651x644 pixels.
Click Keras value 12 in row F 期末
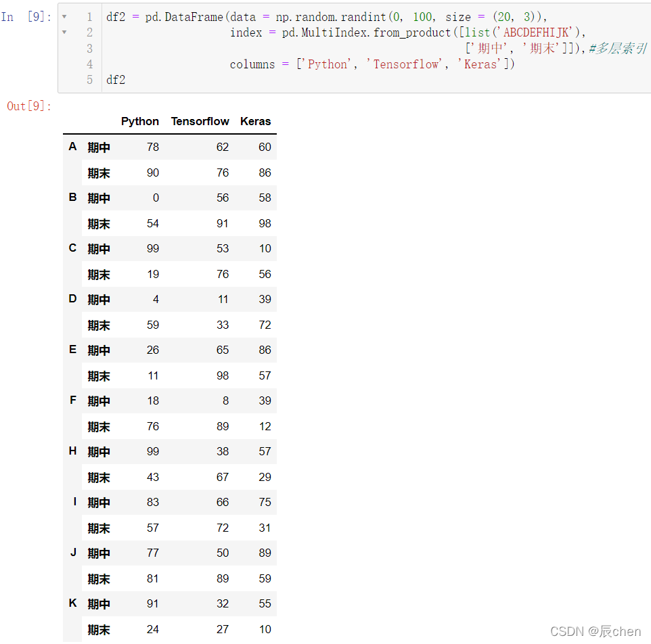click(x=265, y=427)
